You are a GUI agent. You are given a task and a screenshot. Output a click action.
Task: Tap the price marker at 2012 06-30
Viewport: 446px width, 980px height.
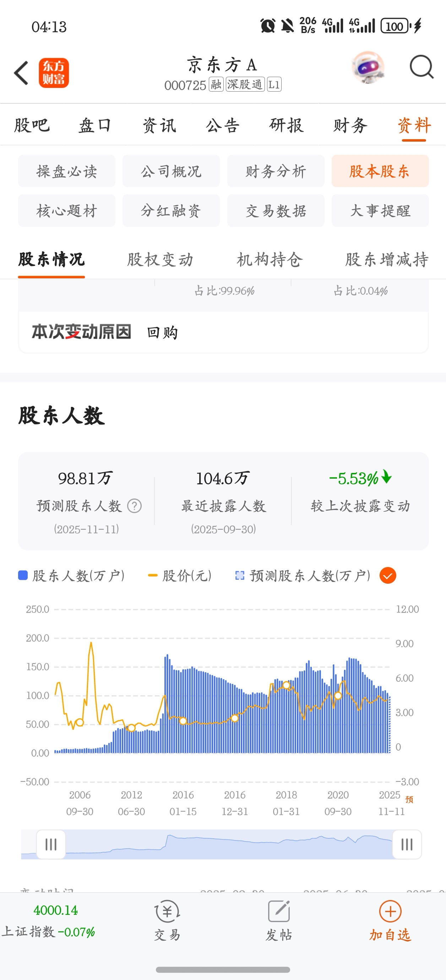(131, 728)
